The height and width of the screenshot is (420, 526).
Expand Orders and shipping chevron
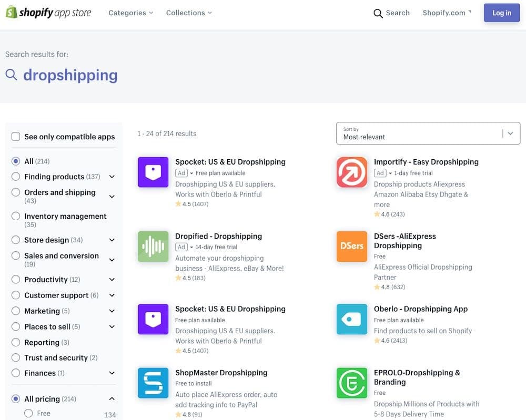point(112,197)
